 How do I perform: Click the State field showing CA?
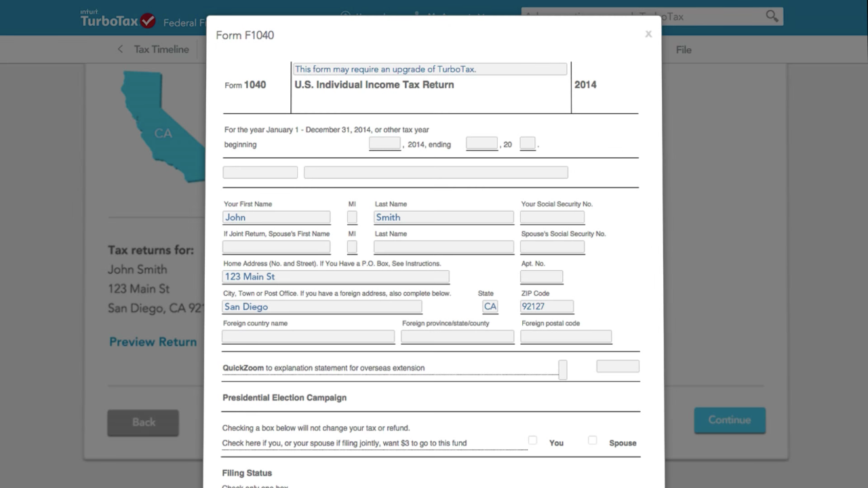490,306
